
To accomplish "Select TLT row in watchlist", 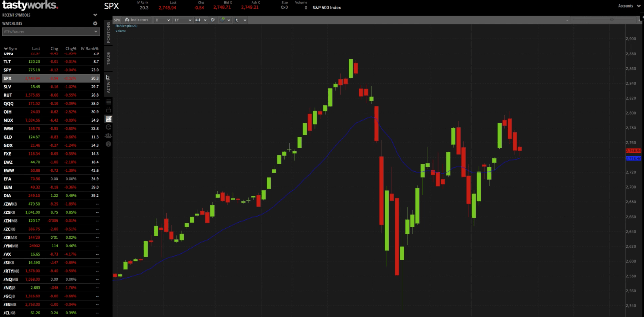I will (51, 62).
